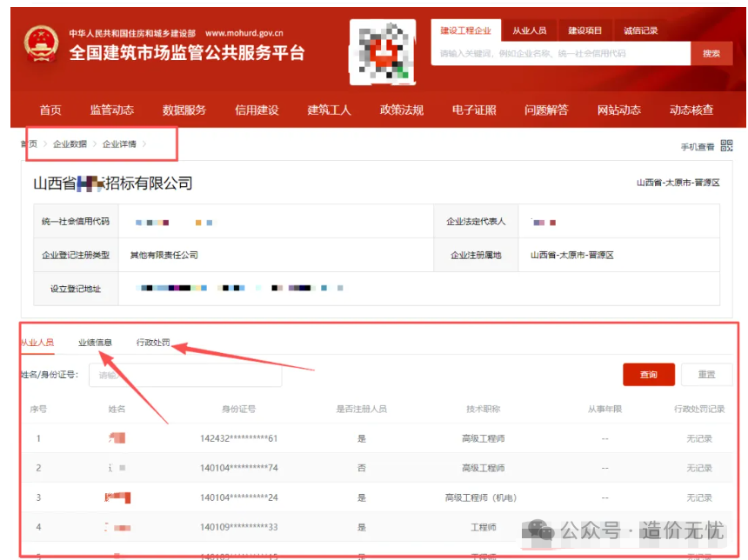Click the national emblem logo
This screenshot has width=748, height=560.
coord(41,44)
